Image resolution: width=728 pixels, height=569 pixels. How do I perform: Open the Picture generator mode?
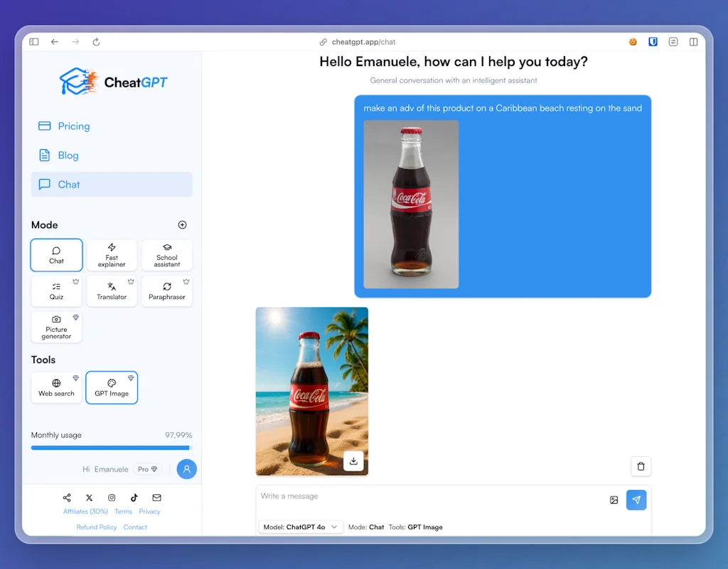pyautogui.click(x=56, y=327)
